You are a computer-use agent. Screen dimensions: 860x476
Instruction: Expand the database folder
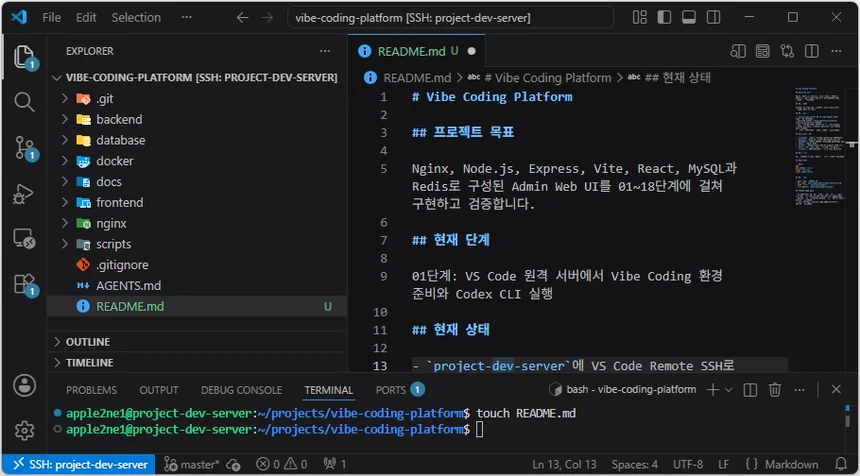(x=197, y=140)
